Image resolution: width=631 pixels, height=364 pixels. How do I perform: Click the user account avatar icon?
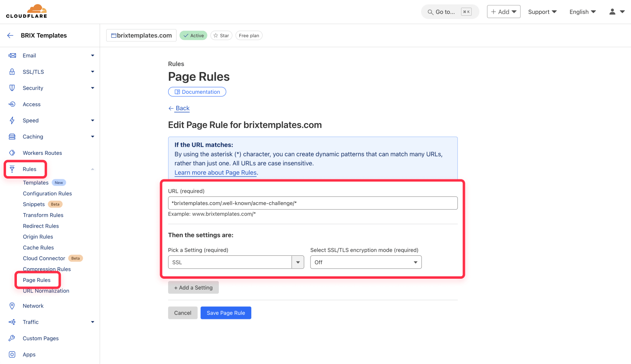612,12
